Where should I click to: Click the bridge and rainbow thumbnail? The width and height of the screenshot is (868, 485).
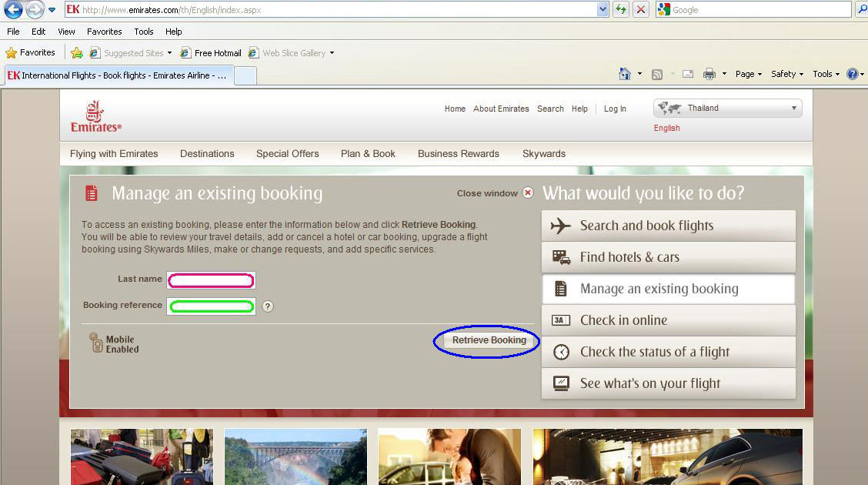295,457
